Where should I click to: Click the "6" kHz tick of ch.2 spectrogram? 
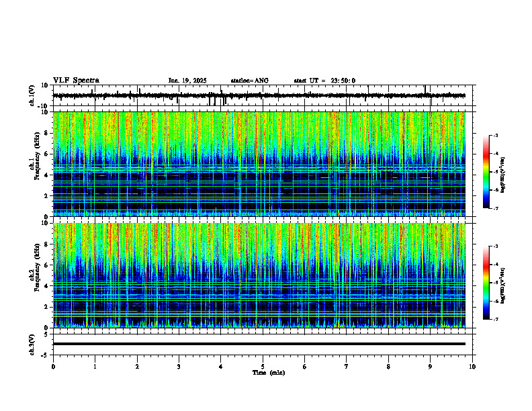46,265
